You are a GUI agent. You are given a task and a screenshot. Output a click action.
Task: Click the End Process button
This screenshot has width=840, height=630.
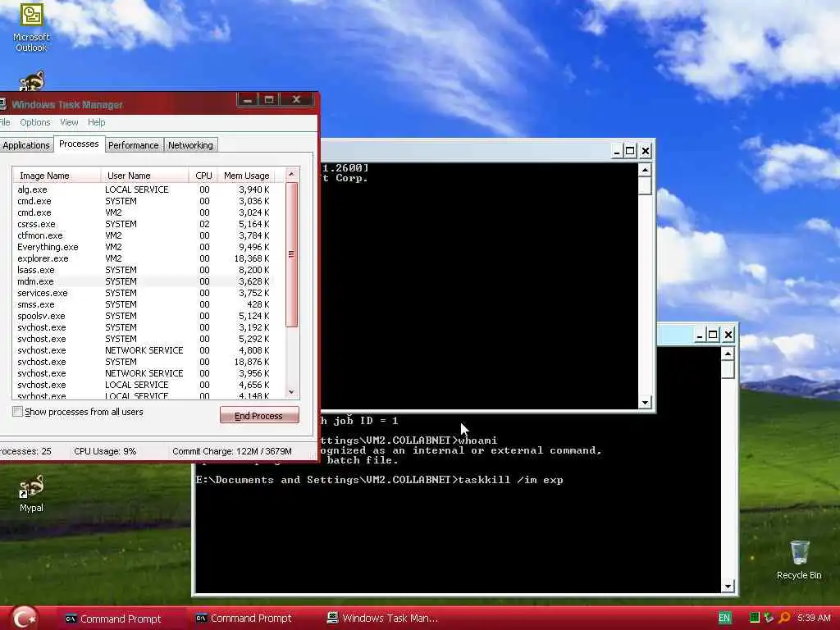259,415
